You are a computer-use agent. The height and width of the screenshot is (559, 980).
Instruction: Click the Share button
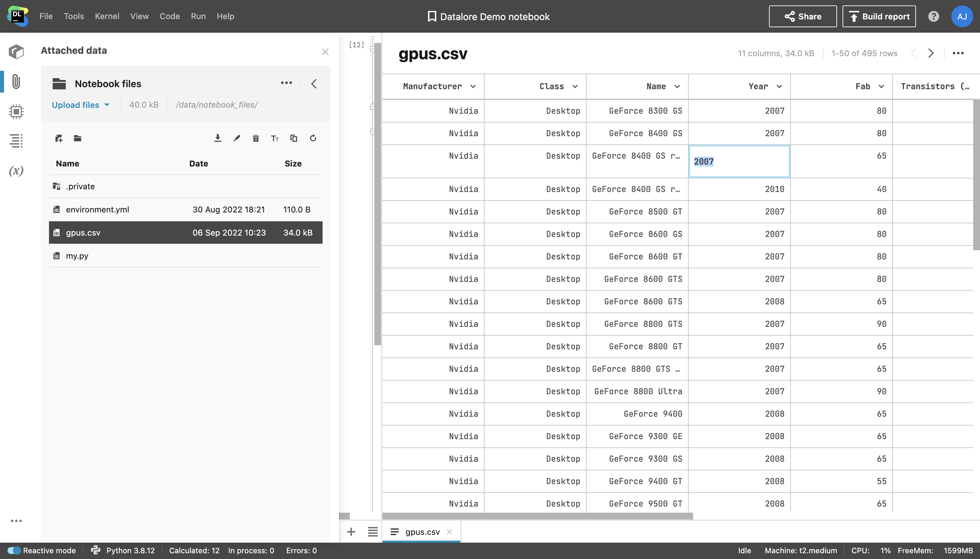[x=802, y=16]
